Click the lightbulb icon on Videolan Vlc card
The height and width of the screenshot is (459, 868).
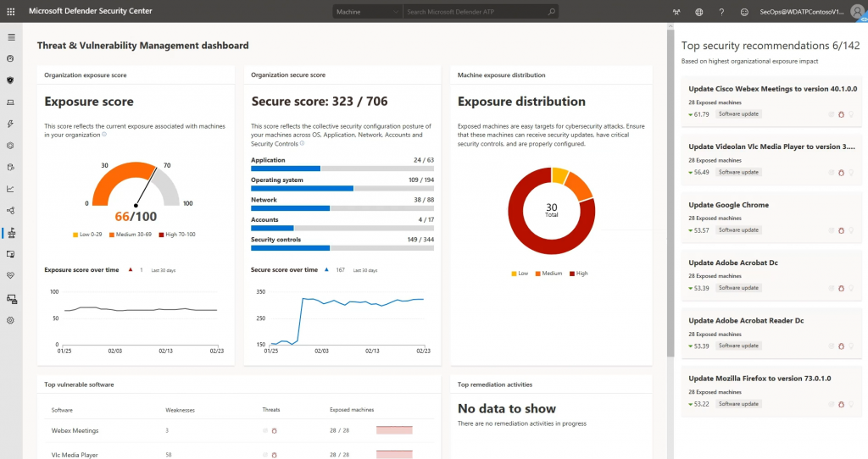click(x=851, y=173)
